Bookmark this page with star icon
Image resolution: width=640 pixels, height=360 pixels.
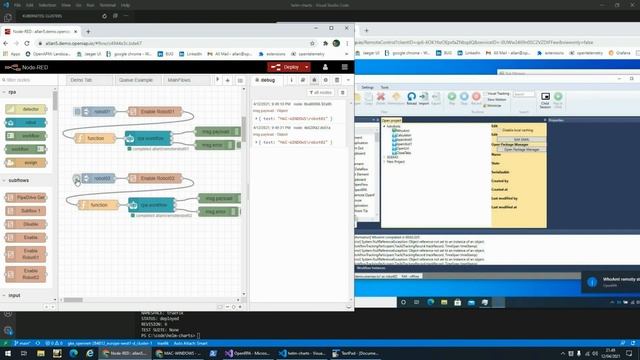click(312, 43)
